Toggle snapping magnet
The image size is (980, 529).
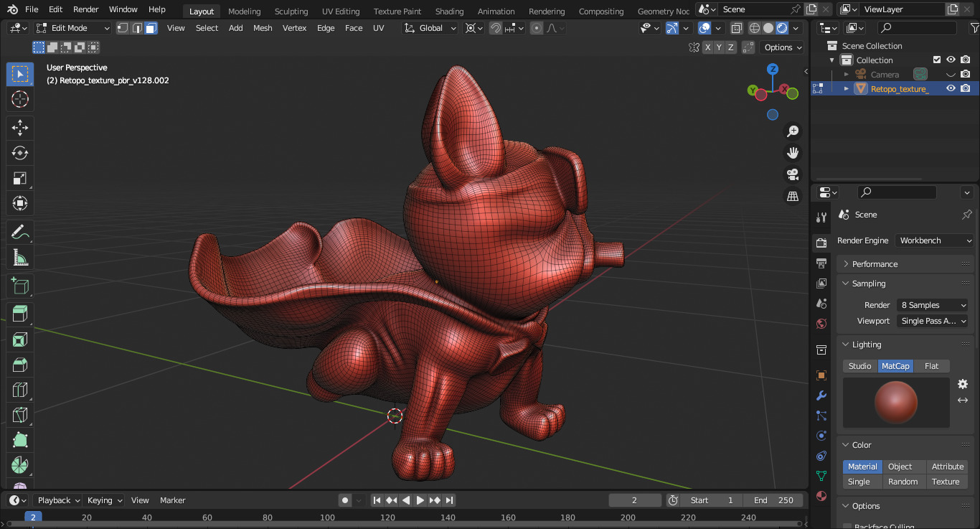[x=496, y=28]
